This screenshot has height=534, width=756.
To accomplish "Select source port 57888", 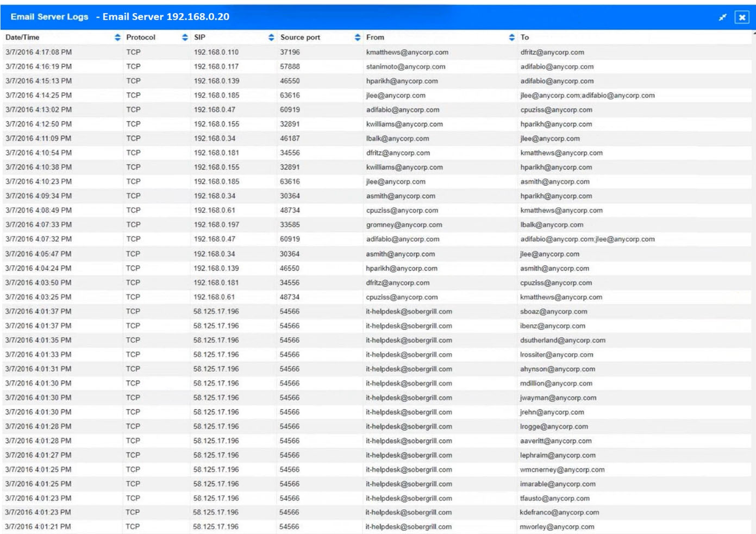I will 290,67.
